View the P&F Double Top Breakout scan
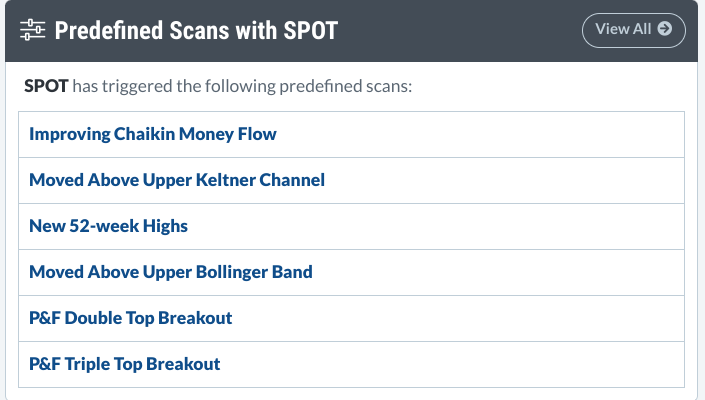 130,318
